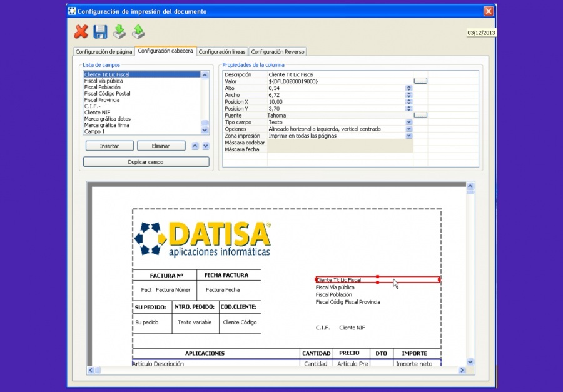Click the Descripción value field
The height and width of the screenshot is (392, 563).
(340, 74)
